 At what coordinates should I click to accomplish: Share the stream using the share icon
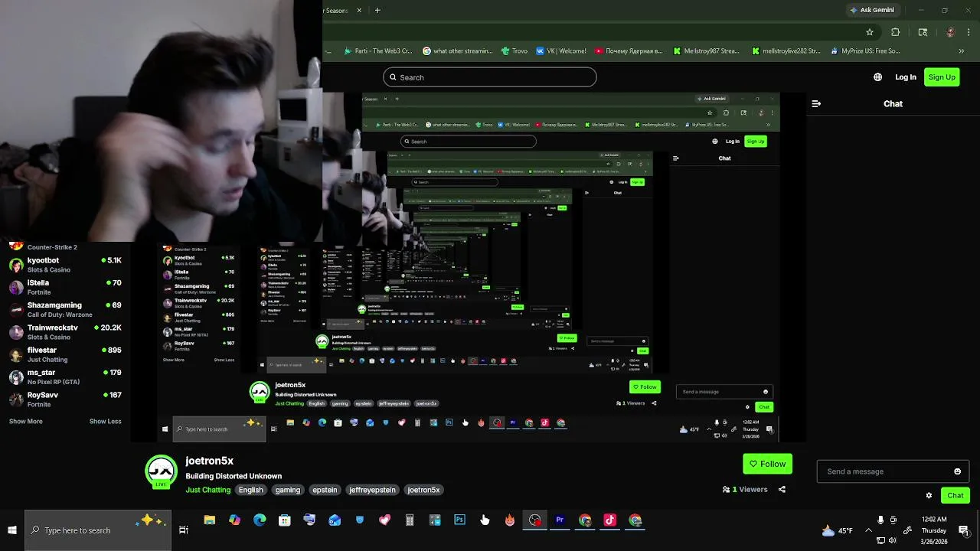pyautogui.click(x=782, y=489)
